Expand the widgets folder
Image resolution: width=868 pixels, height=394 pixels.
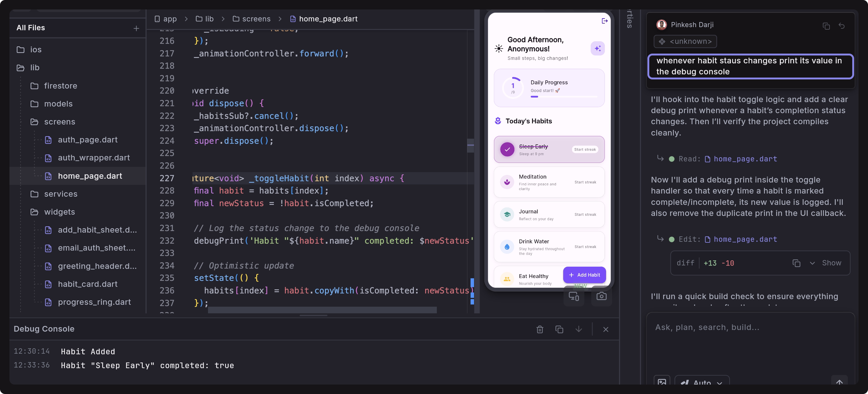point(60,212)
